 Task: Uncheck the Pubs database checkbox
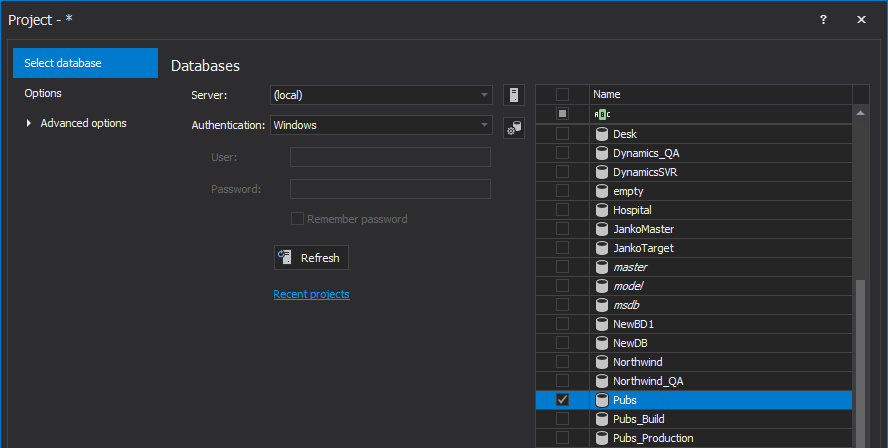point(562,400)
